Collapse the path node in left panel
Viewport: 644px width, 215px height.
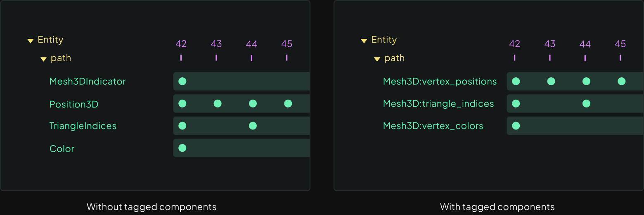click(x=43, y=59)
